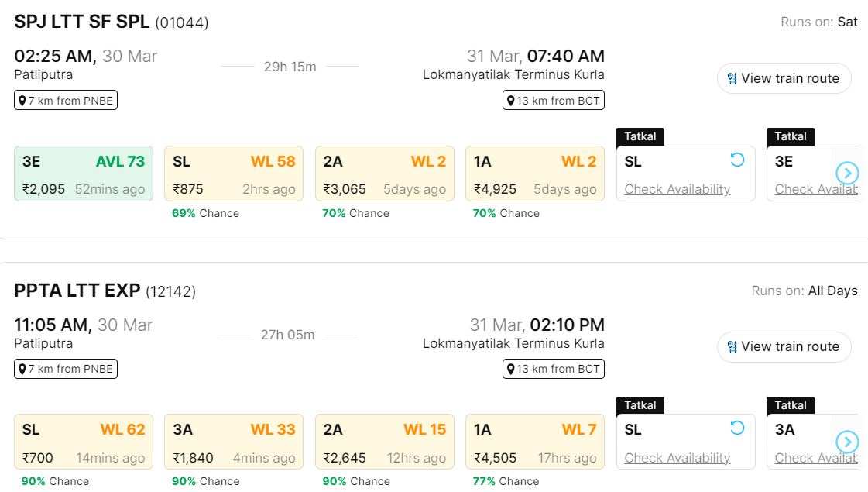The height and width of the screenshot is (492, 868).
Task: Pick 2A class WL 15 at ₹2,645
Action: tap(384, 442)
